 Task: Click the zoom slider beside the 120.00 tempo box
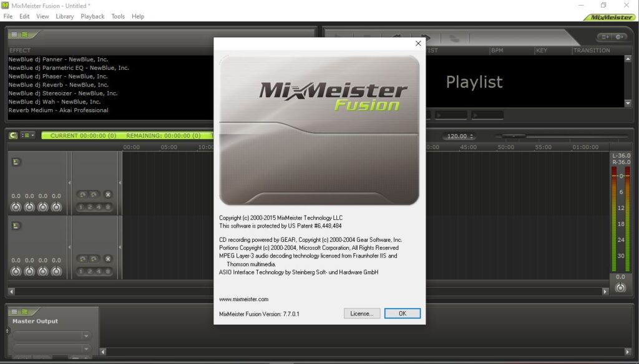coord(514,136)
